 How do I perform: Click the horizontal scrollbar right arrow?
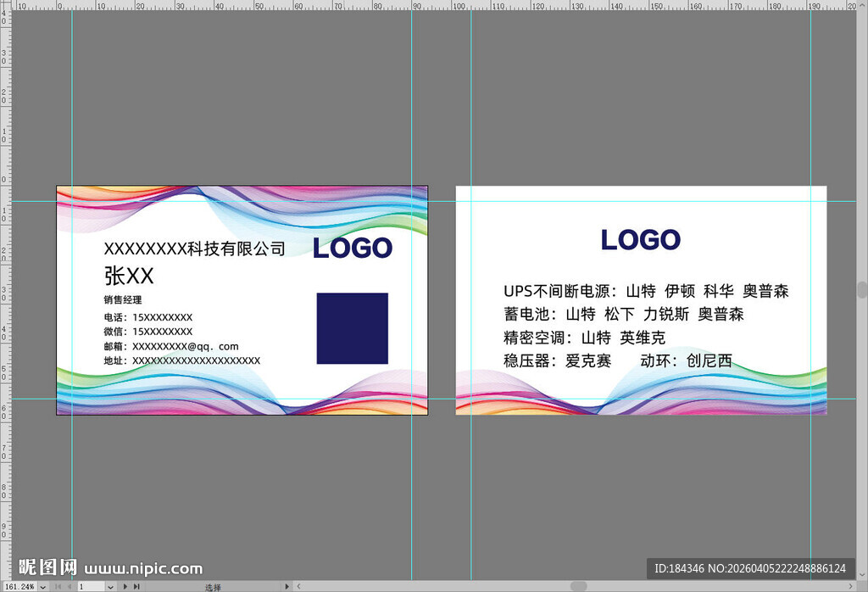(x=851, y=586)
